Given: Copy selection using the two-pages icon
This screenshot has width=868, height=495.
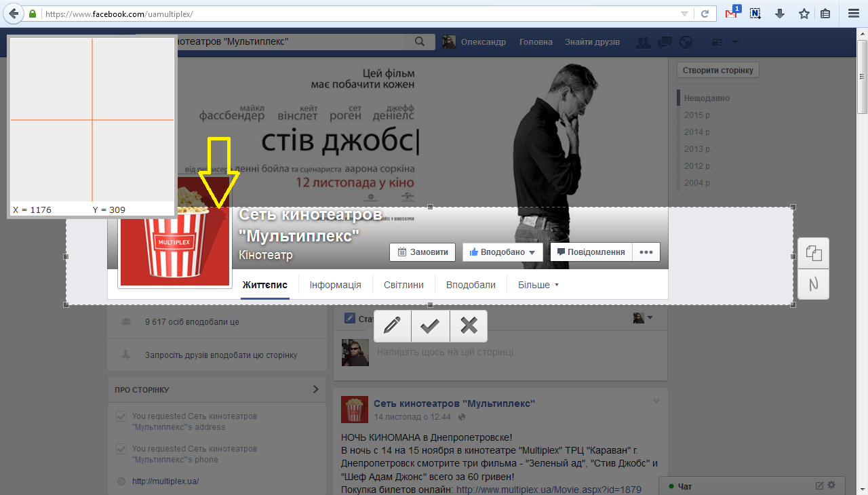Looking at the screenshot, I should tap(814, 254).
